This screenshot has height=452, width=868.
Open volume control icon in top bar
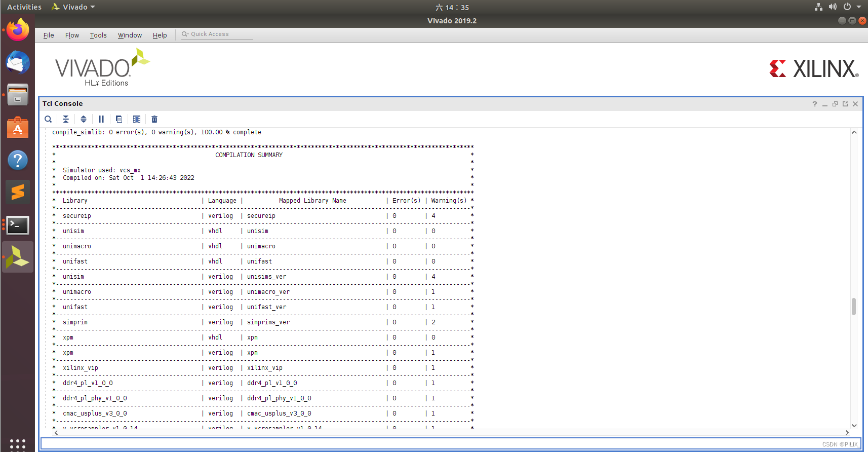(x=833, y=7)
